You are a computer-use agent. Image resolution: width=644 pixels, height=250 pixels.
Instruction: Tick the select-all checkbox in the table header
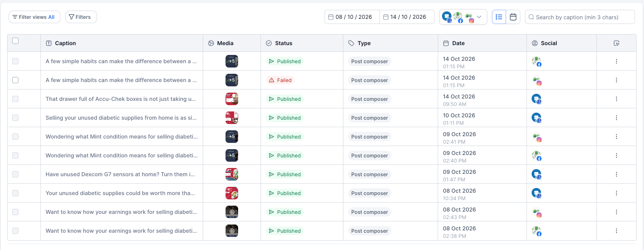15,41
